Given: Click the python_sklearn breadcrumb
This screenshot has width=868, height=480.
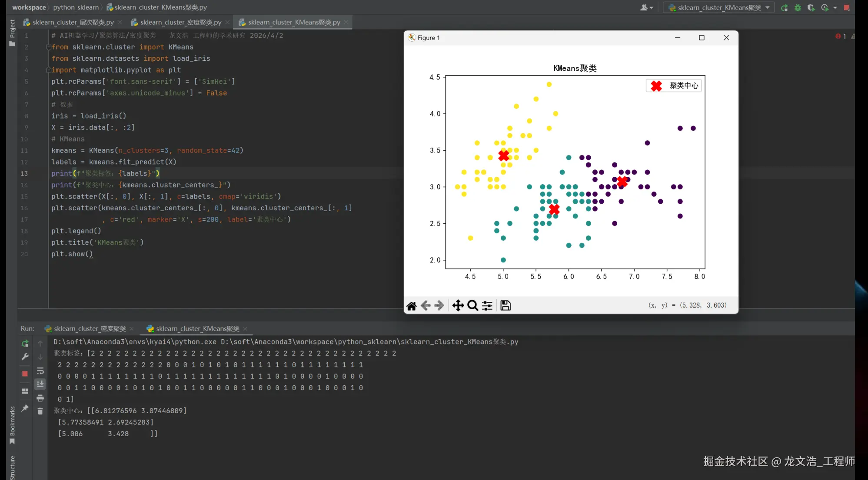Looking at the screenshot, I should tap(76, 7).
